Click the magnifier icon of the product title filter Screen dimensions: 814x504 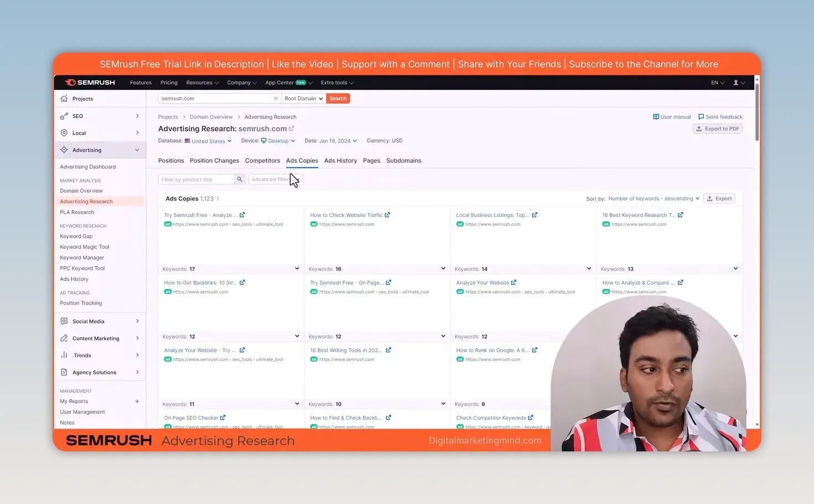pyautogui.click(x=240, y=179)
